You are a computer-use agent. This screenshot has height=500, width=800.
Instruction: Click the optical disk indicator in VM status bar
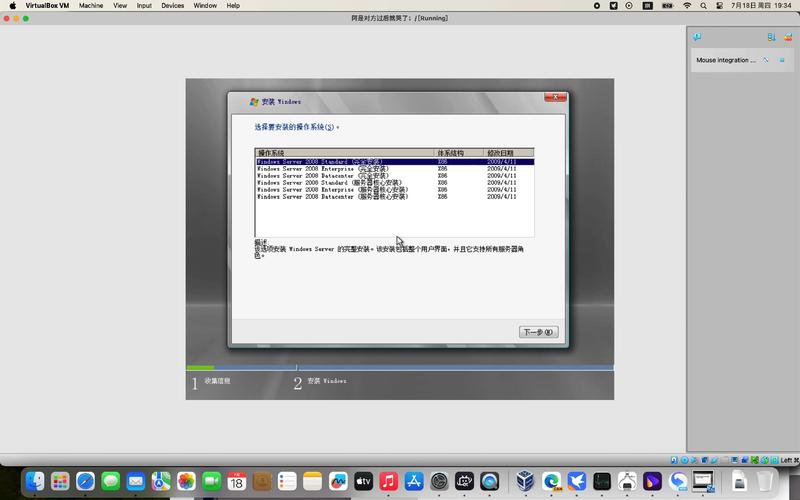(684, 460)
